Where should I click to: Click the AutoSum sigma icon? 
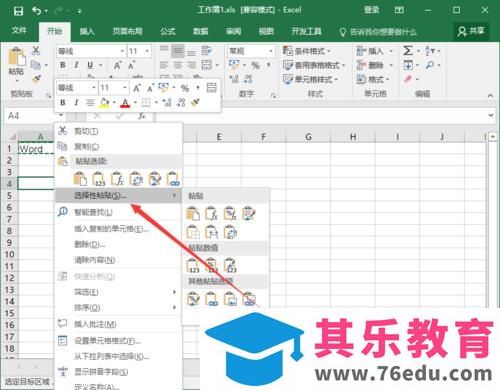(408, 51)
